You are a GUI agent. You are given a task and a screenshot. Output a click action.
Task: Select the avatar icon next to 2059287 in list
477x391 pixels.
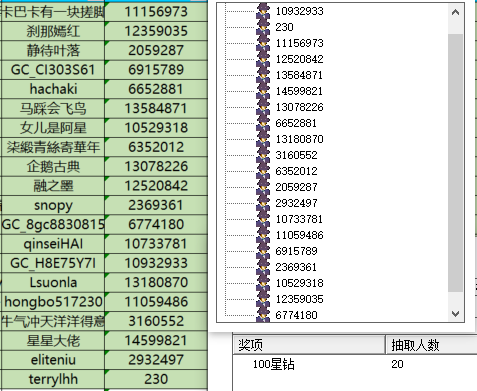tap(263, 187)
